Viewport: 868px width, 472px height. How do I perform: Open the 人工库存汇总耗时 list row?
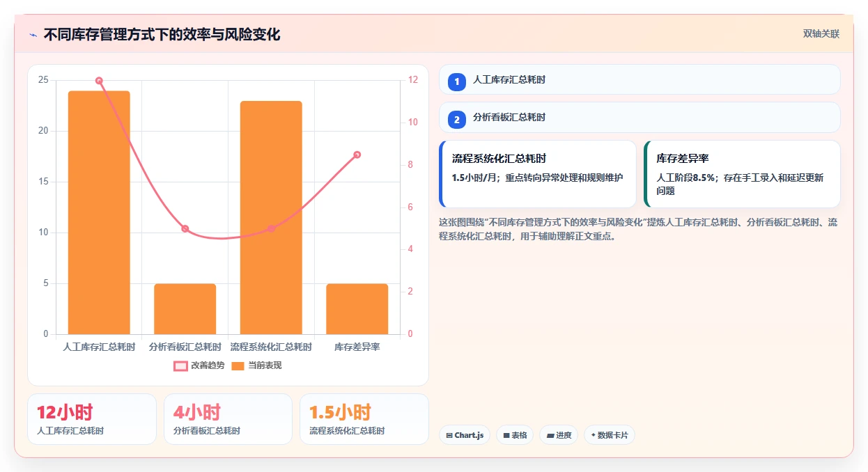640,79
